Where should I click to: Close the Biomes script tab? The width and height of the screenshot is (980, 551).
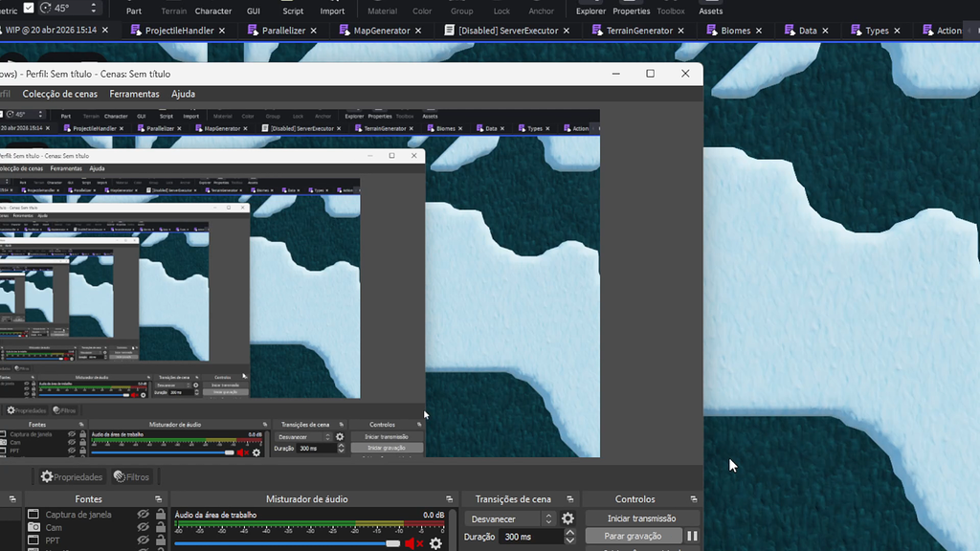tap(759, 31)
